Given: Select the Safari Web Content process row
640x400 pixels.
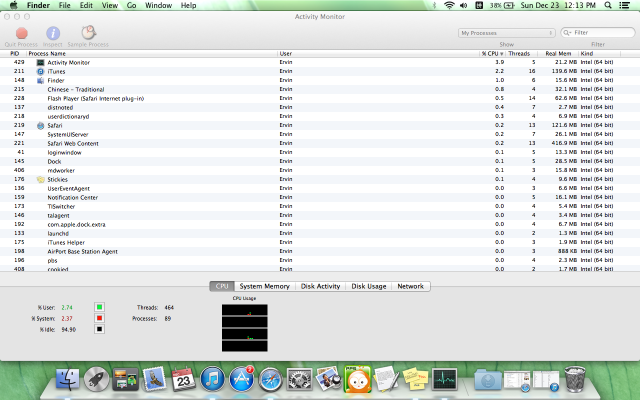Looking at the screenshot, I should tap(320, 143).
